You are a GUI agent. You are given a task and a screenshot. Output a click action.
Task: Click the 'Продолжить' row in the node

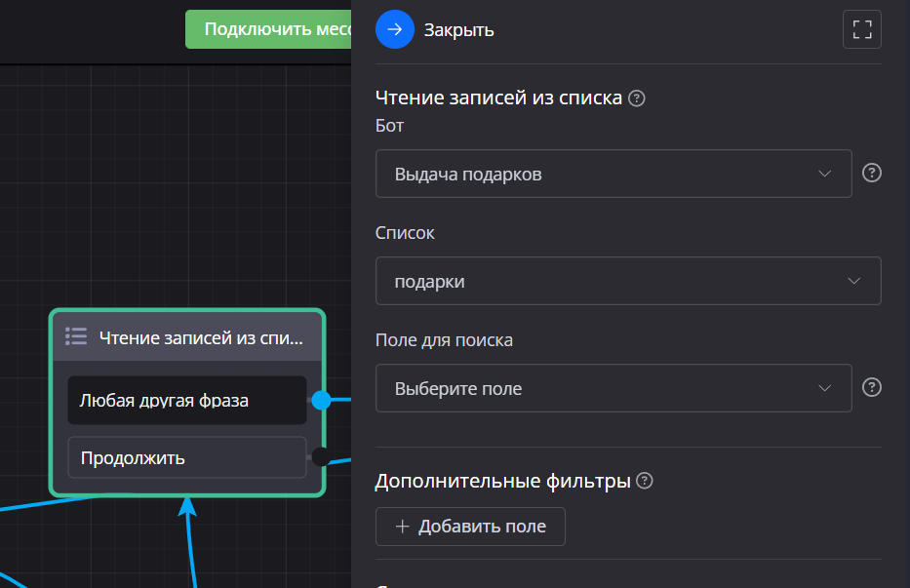186,457
